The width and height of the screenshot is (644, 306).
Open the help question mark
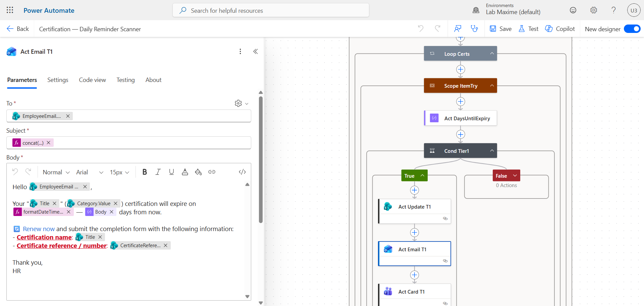pyautogui.click(x=613, y=10)
